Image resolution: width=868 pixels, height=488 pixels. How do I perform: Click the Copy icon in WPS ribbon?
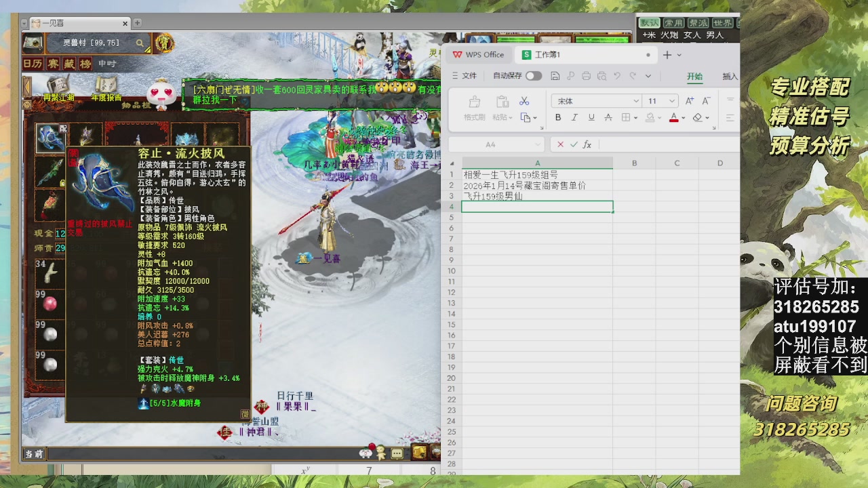pos(526,117)
